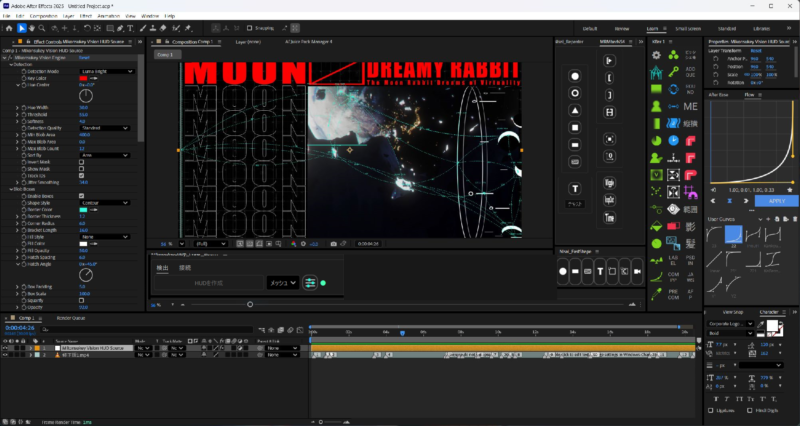Select the Hand tool
Image resolution: width=800 pixels, height=426 pixels.
[x=32, y=29]
